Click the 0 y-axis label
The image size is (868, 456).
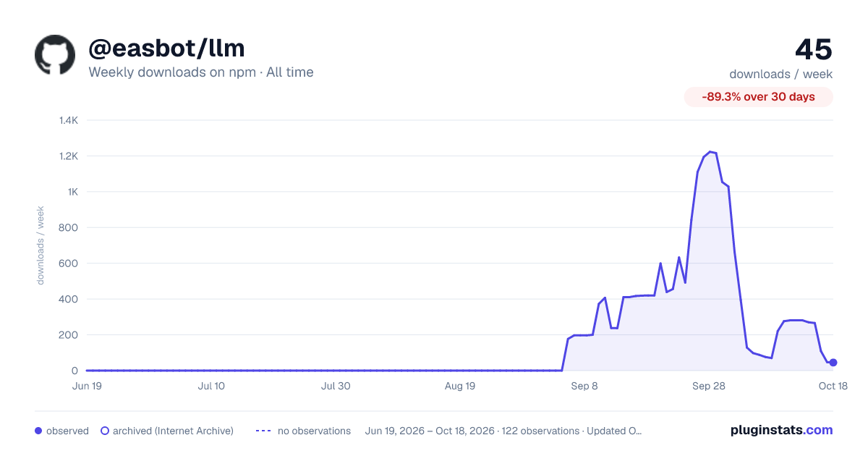pyautogui.click(x=75, y=371)
